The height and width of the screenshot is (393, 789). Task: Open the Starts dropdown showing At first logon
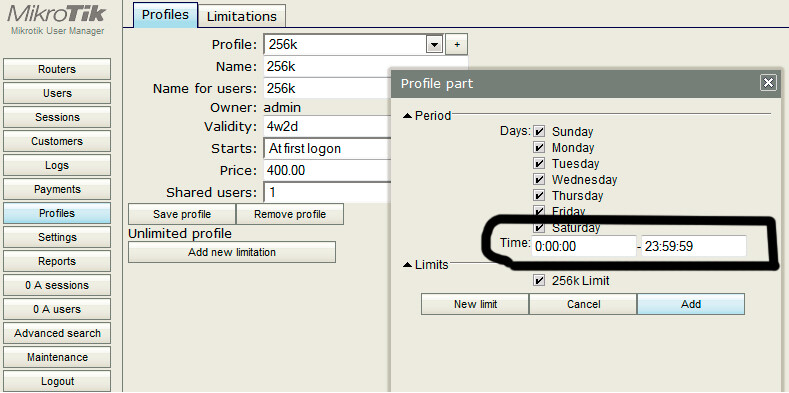click(328, 148)
